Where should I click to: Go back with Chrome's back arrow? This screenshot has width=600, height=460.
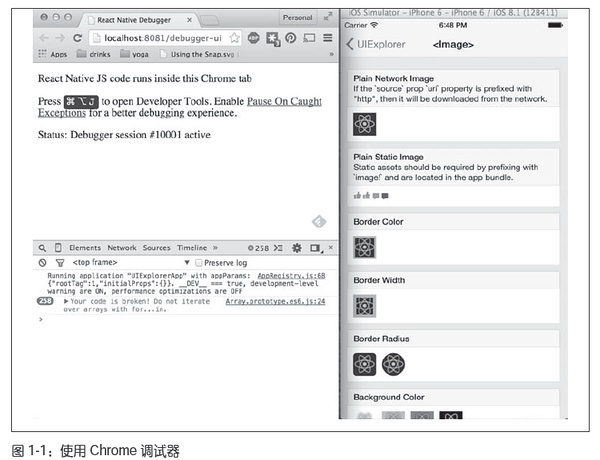tap(44, 38)
